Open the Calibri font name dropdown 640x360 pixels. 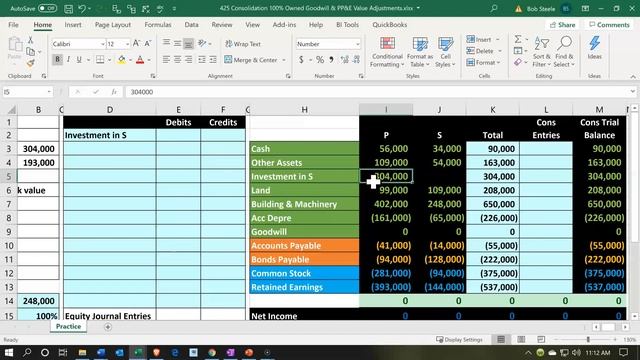point(102,44)
